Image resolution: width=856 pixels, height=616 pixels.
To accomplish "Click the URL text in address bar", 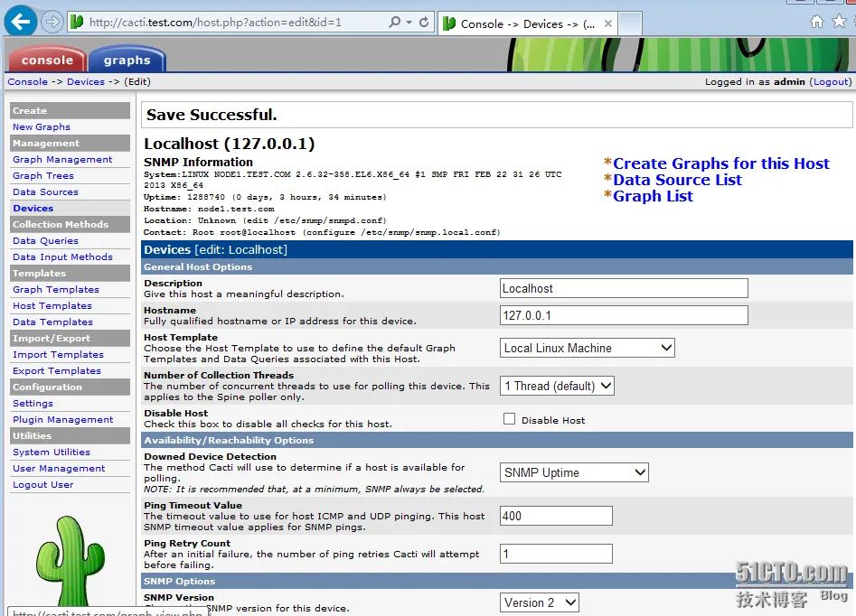I will tap(215, 23).
